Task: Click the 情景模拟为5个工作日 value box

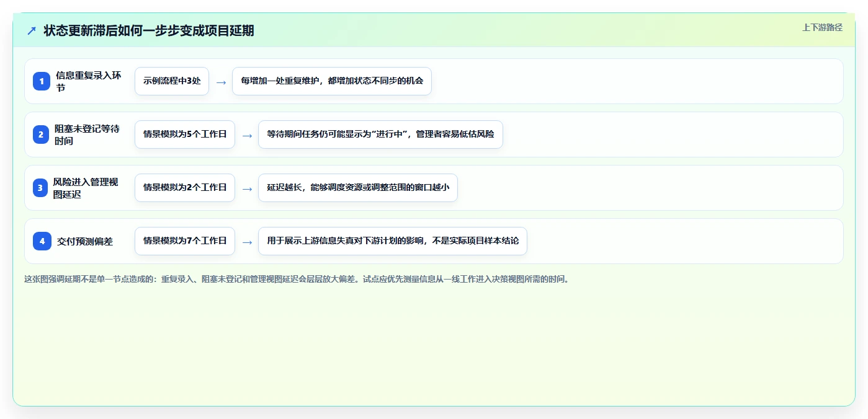Action: pos(185,135)
